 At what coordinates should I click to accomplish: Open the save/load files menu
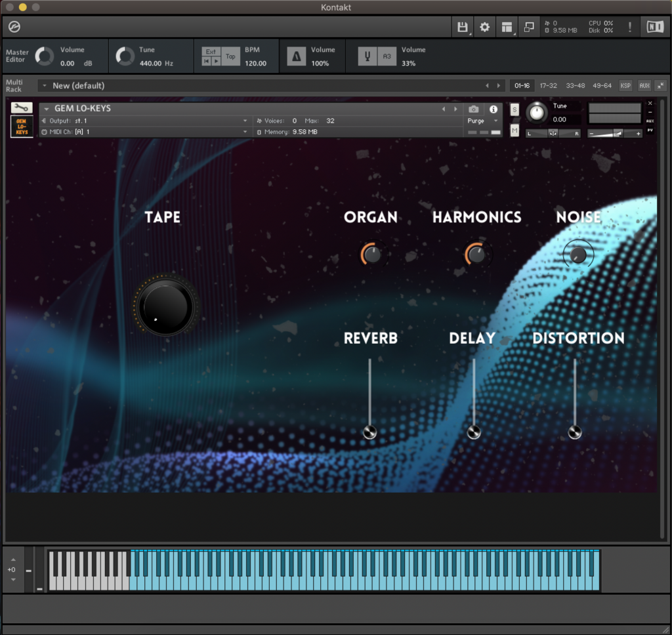[x=463, y=27]
